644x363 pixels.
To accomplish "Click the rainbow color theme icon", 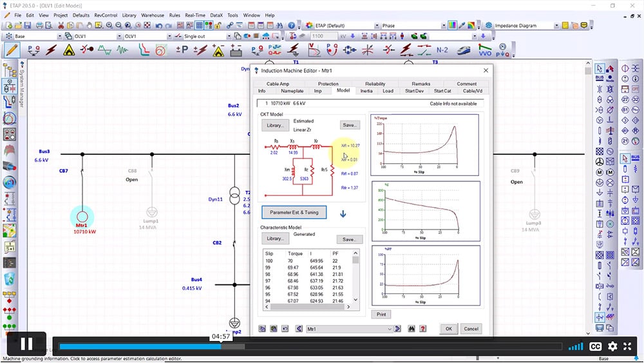I will pyautogui.click(x=471, y=26).
